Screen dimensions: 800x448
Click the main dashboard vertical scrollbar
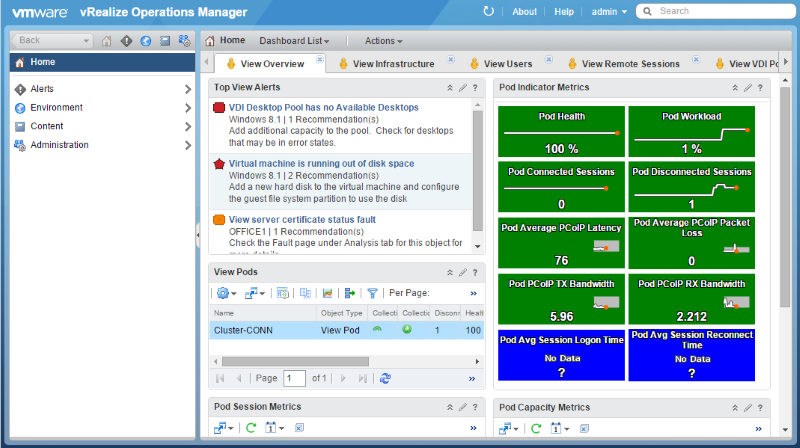[785, 196]
